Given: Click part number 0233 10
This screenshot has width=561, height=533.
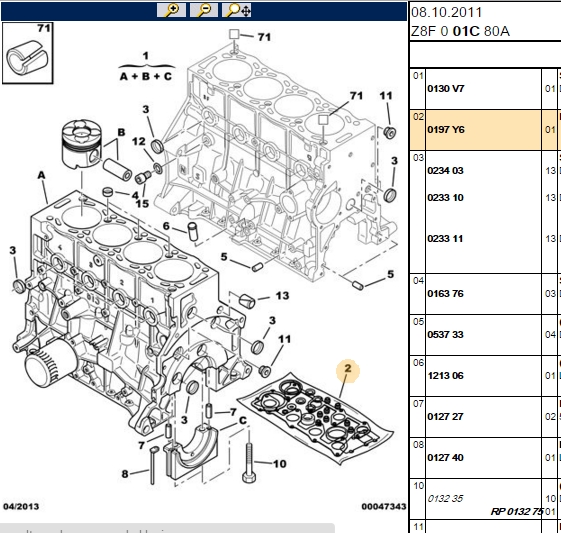Looking at the screenshot, I should tap(445, 197).
